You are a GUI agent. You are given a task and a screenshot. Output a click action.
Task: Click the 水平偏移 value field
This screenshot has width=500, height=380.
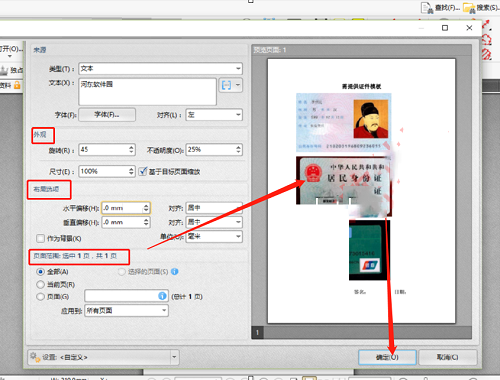pos(122,208)
